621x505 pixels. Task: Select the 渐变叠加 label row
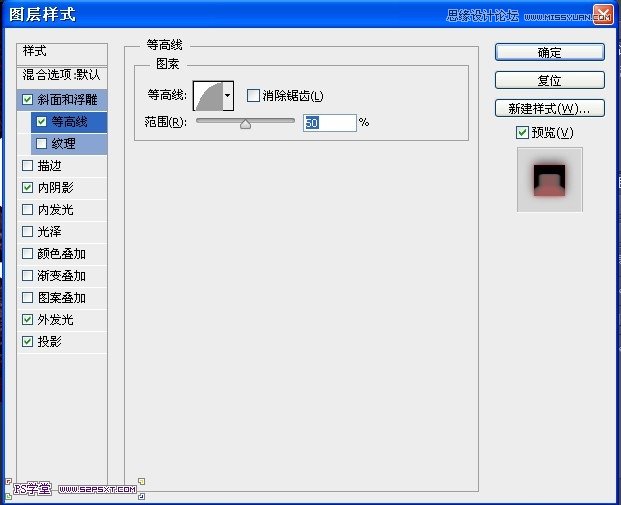pyautogui.click(x=62, y=275)
